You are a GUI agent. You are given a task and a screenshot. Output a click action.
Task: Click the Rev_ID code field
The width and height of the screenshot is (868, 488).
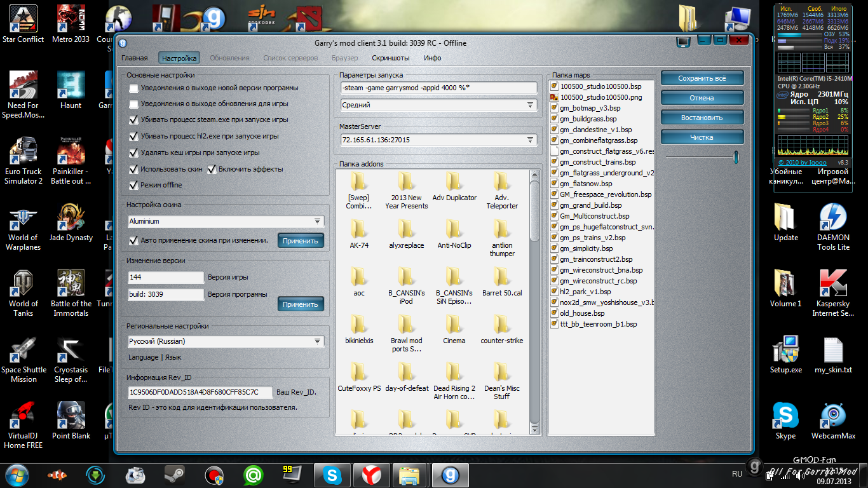pyautogui.click(x=200, y=392)
